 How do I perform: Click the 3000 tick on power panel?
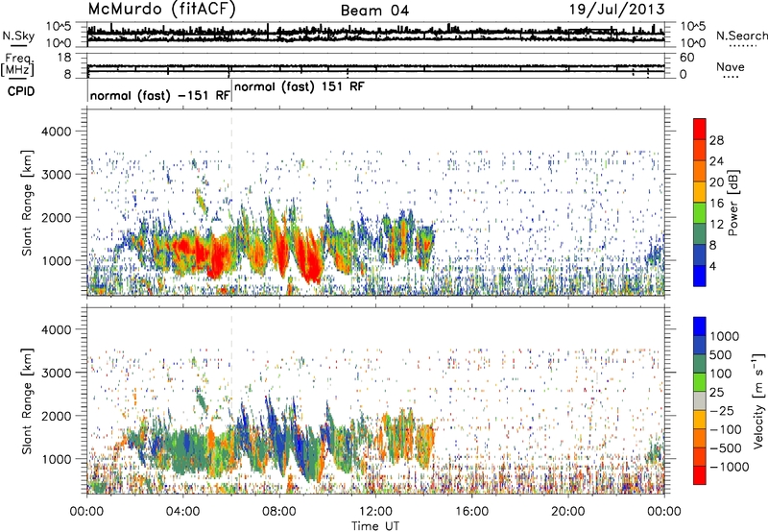point(57,175)
